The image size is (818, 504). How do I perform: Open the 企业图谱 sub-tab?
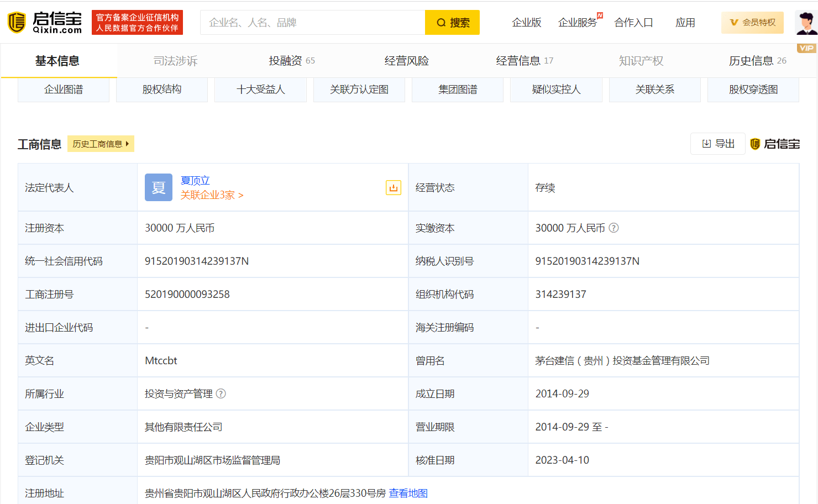[64, 90]
